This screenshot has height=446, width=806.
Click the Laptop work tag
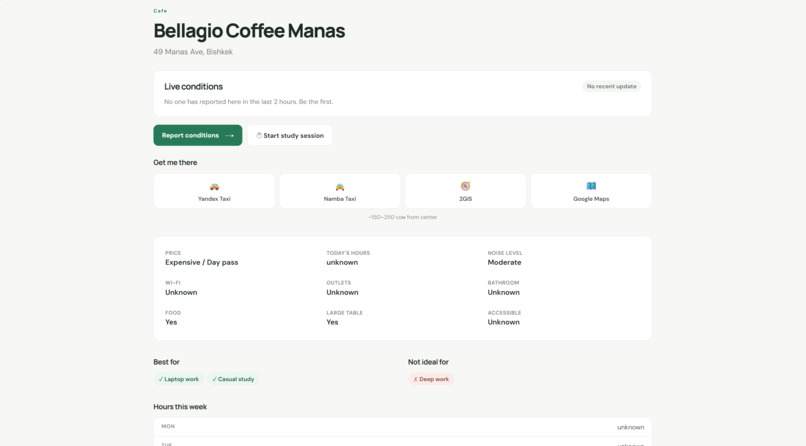coord(179,379)
